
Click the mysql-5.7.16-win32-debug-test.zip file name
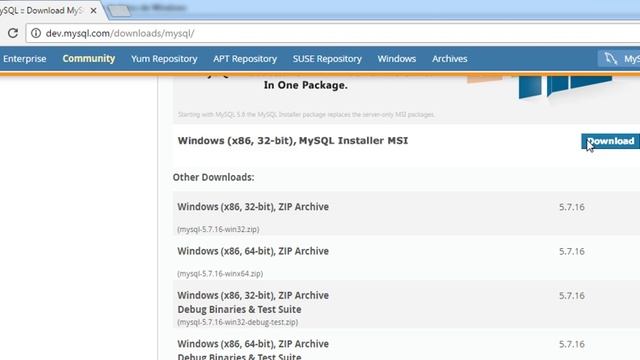coord(238,322)
